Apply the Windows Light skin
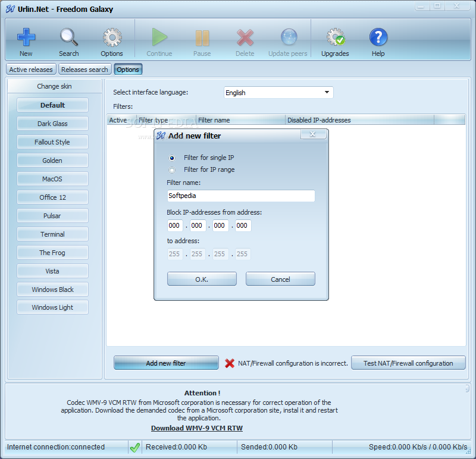The width and height of the screenshot is (476, 459). (52, 307)
